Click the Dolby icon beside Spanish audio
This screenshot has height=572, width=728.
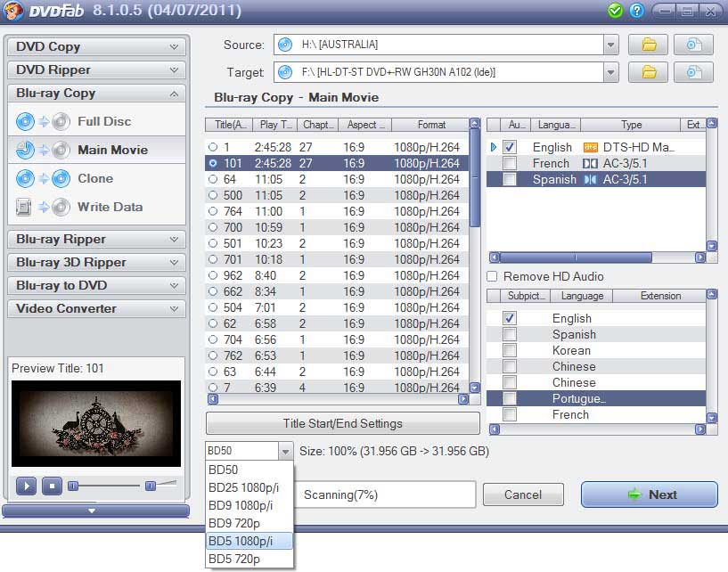(x=590, y=180)
